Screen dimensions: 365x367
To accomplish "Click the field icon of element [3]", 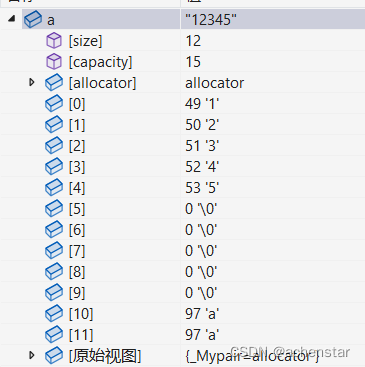I will (x=54, y=167).
